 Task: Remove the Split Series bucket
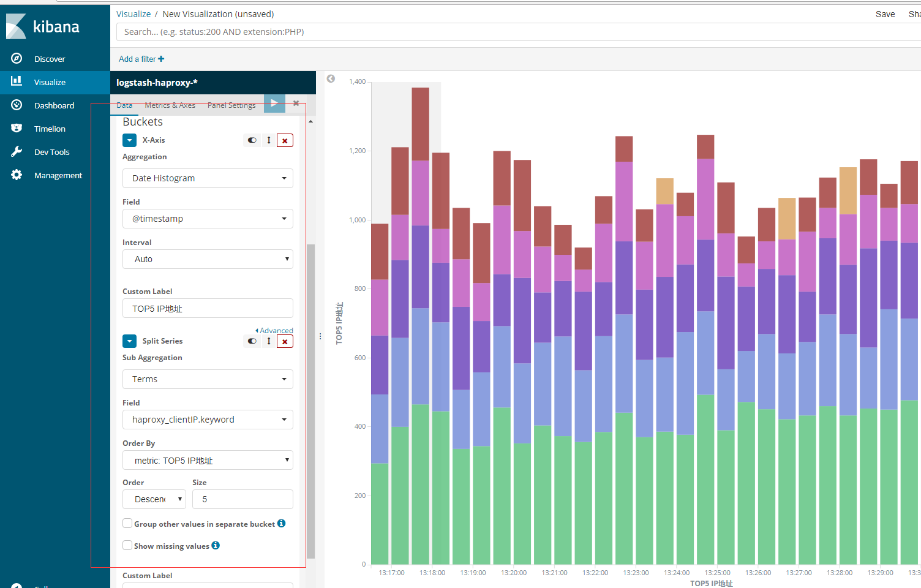pyautogui.click(x=285, y=341)
